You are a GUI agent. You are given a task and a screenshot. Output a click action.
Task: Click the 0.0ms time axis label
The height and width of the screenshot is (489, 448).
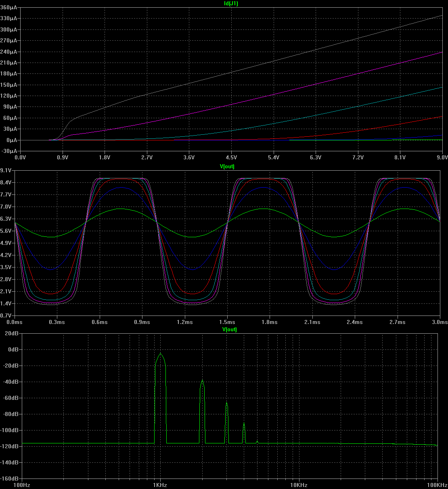coord(15,322)
